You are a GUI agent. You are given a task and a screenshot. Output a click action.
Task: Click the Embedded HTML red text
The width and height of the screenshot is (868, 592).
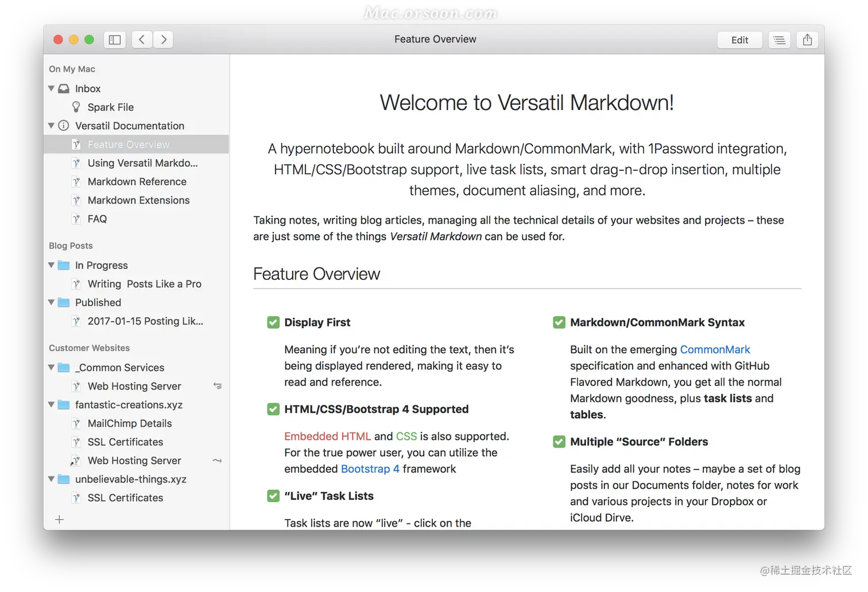(328, 436)
